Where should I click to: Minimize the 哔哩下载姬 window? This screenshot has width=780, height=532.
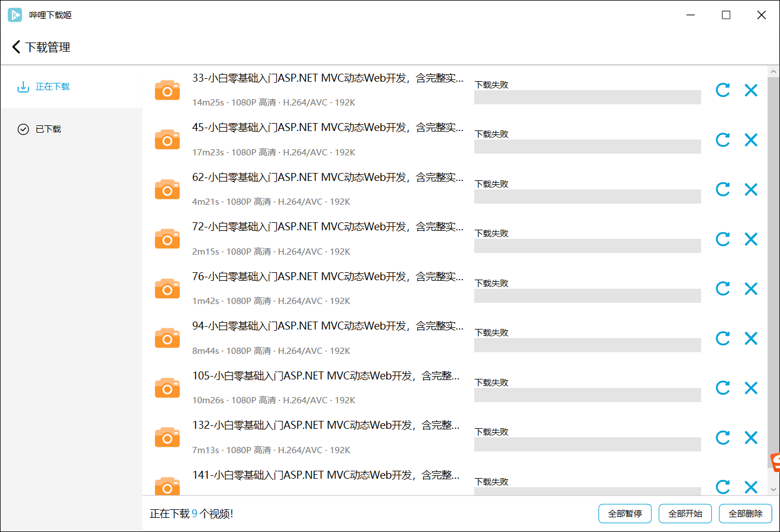click(690, 15)
